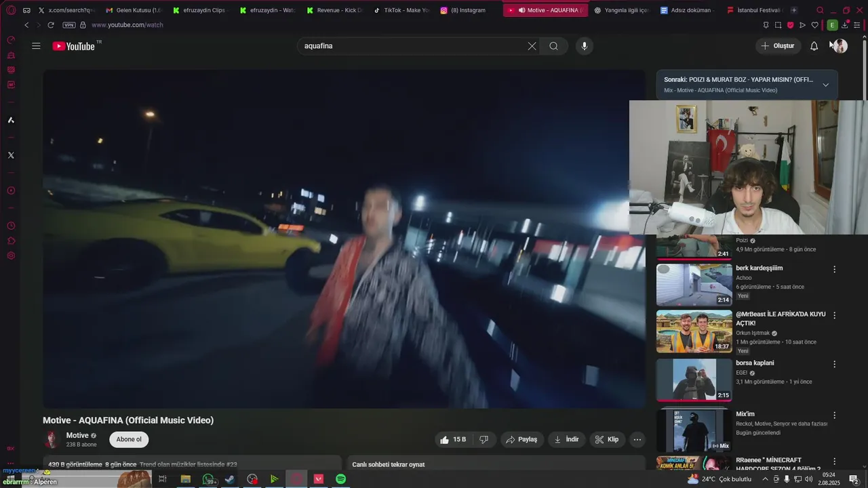Toggle the Opera VPN badge
The image size is (868, 488).
[69, 25]
